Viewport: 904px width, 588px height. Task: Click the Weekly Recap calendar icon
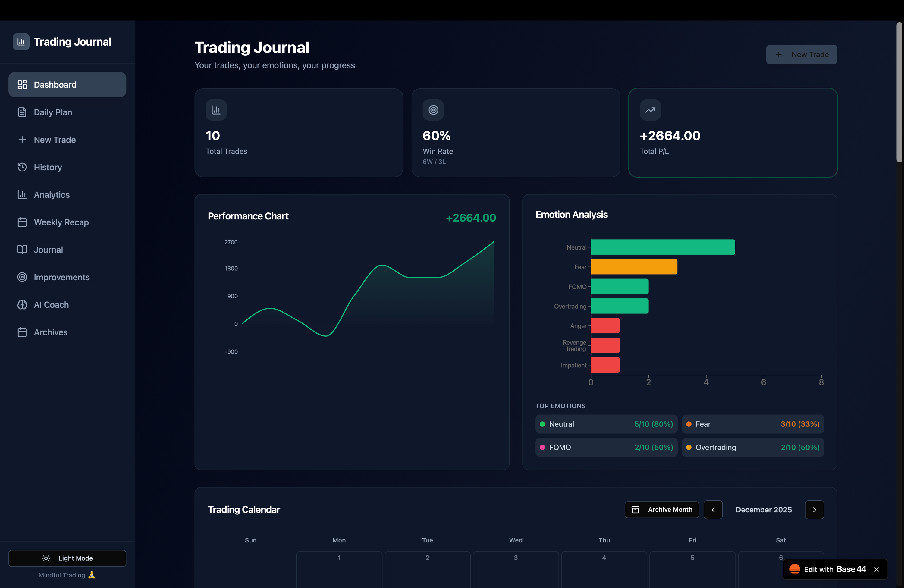coord(22,222)
